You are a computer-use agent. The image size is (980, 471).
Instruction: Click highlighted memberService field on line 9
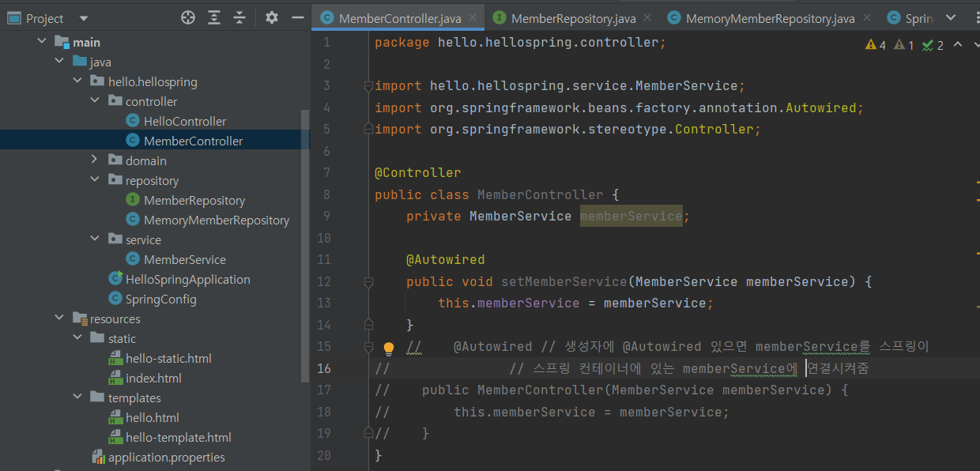[x=631, y=216]
